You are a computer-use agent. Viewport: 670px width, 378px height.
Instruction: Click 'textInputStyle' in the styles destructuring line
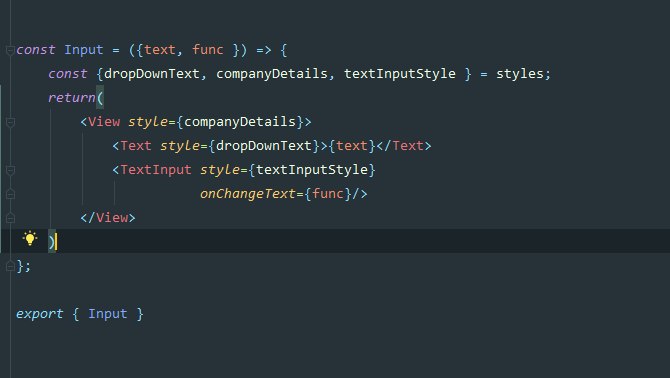(x=400, y=74)
